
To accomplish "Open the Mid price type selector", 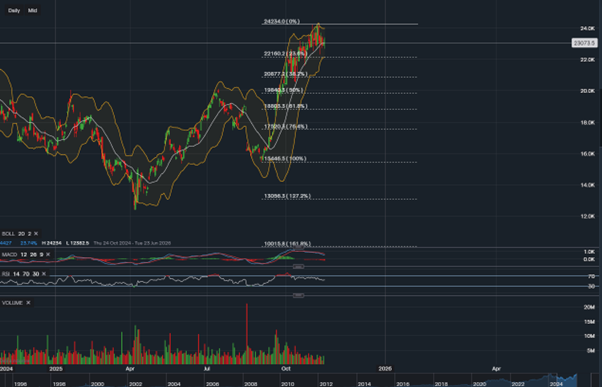I will [32, 10].
